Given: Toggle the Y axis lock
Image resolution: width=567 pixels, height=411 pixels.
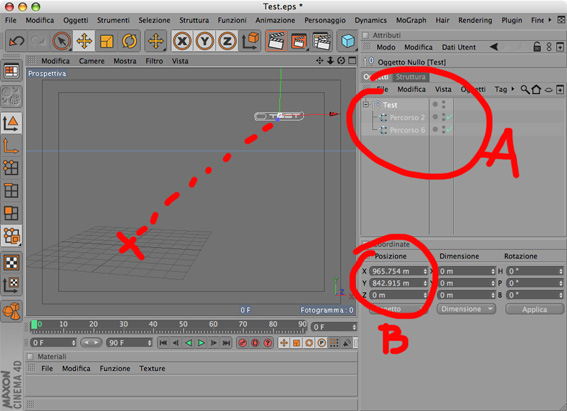Looking at the screenshot, I should tap(205, 41).
